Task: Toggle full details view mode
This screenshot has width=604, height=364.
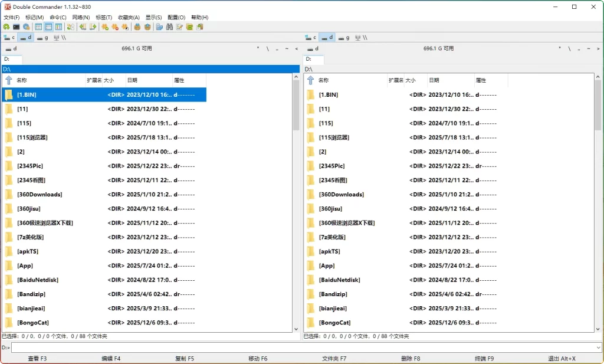Action: click(47, 27)
